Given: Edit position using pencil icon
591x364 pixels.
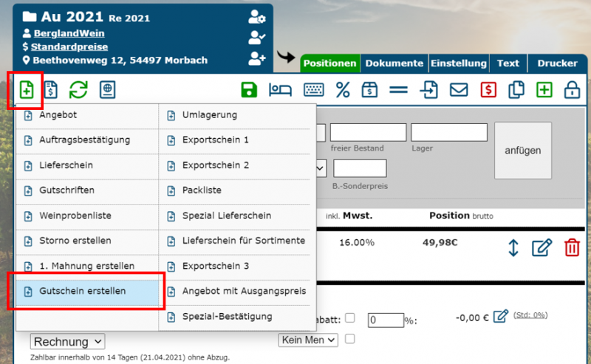Looking at the screenshot, I should tap(542, 247).
